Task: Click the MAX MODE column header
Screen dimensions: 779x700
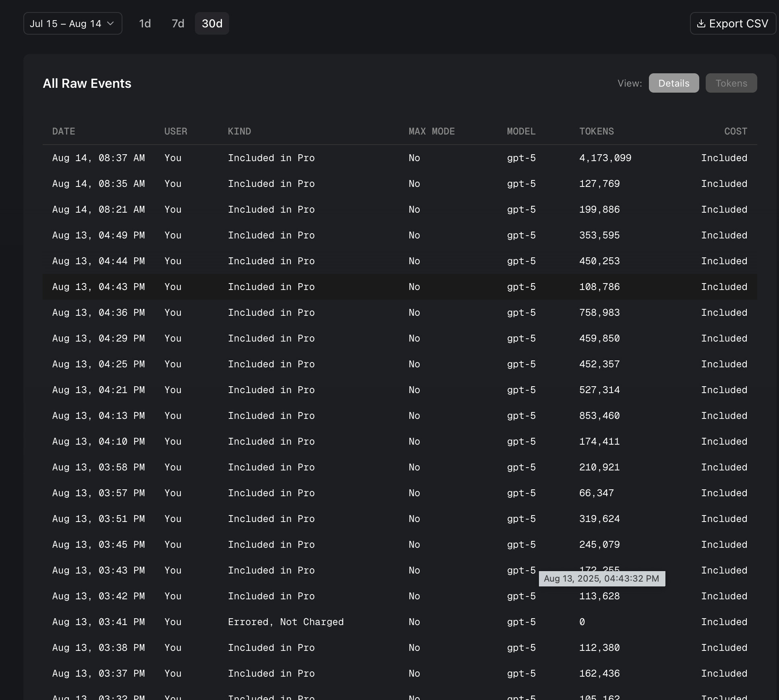Action: click(x=431, y=131)
